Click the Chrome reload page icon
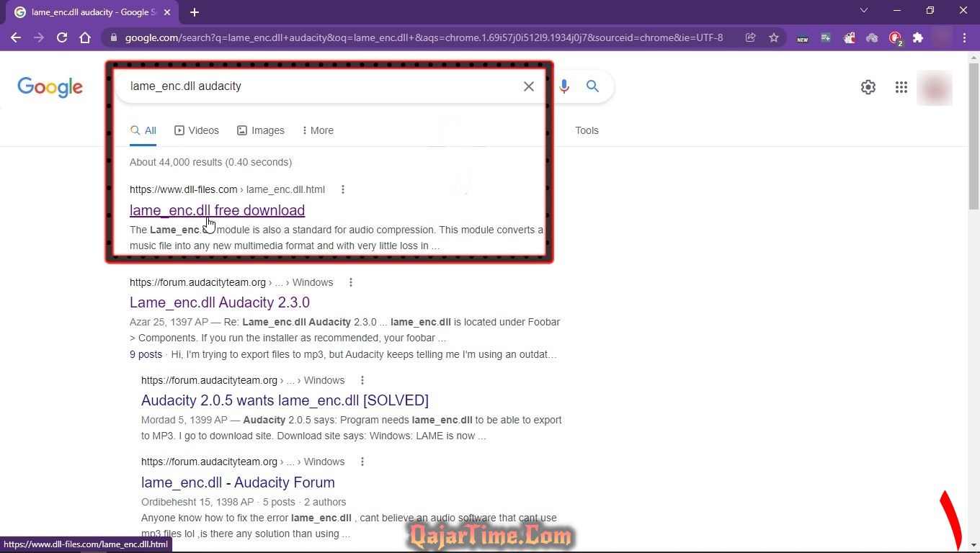The image size is (980, 553). click(62, 37)
